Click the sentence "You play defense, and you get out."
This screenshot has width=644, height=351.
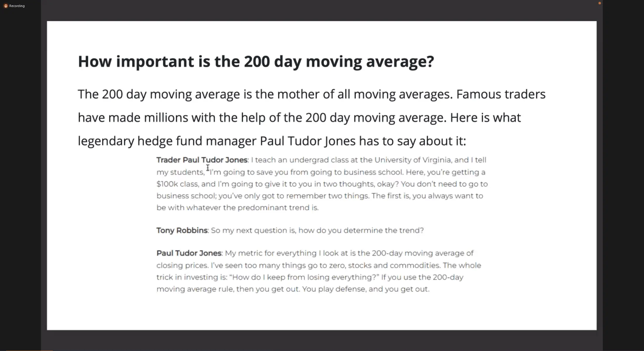point(366,289)
